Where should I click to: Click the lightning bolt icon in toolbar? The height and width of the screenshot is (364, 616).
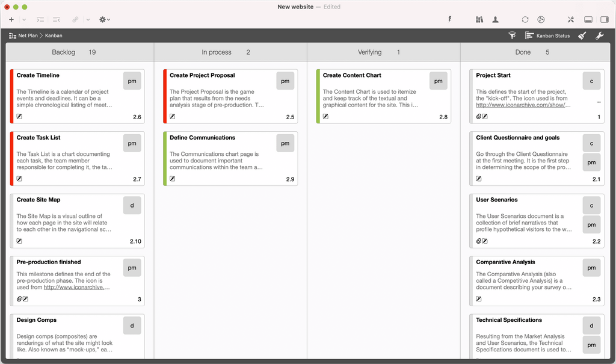(450, 20)
